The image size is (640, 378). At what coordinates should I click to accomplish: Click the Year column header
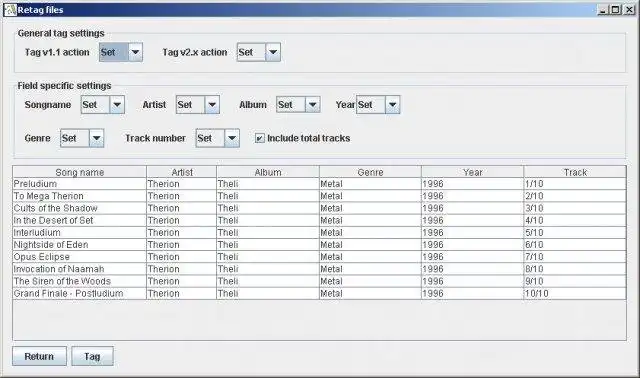click(x=473, y=172)
